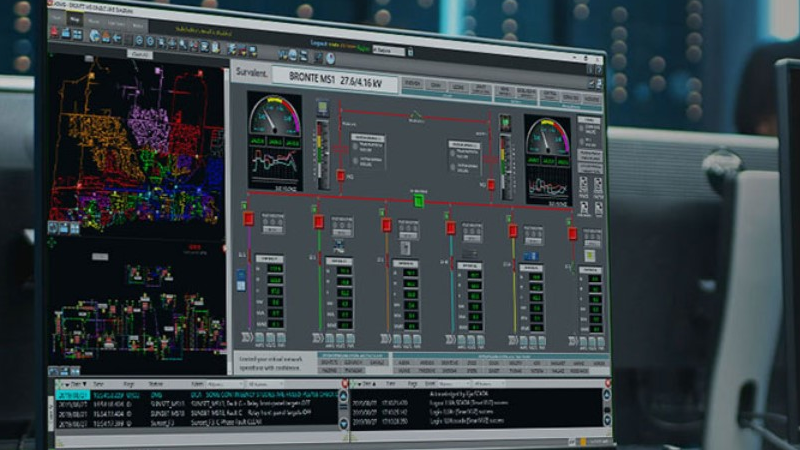Open the right circular voltage gauge

546,137
